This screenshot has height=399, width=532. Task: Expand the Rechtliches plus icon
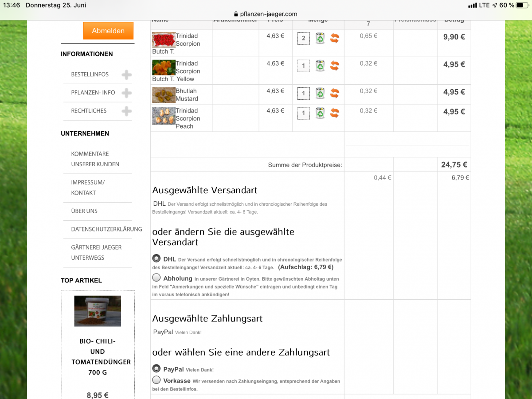click(x=127, y=111)
